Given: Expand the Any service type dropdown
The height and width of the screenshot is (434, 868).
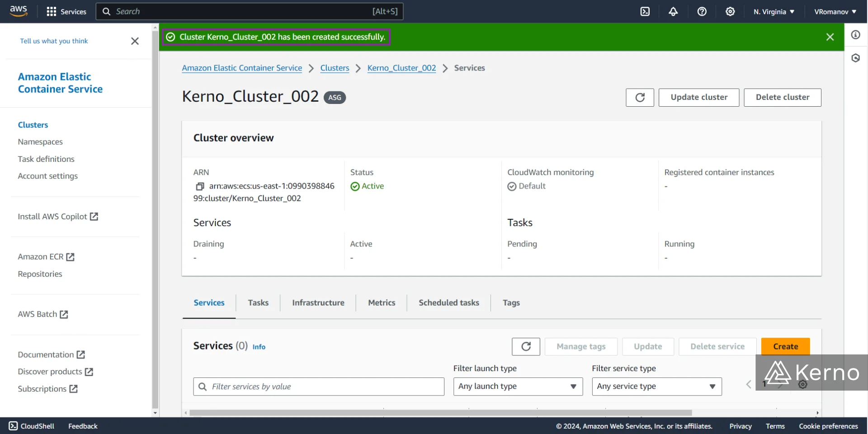Looking at the screenshot, I should point(657,387).
